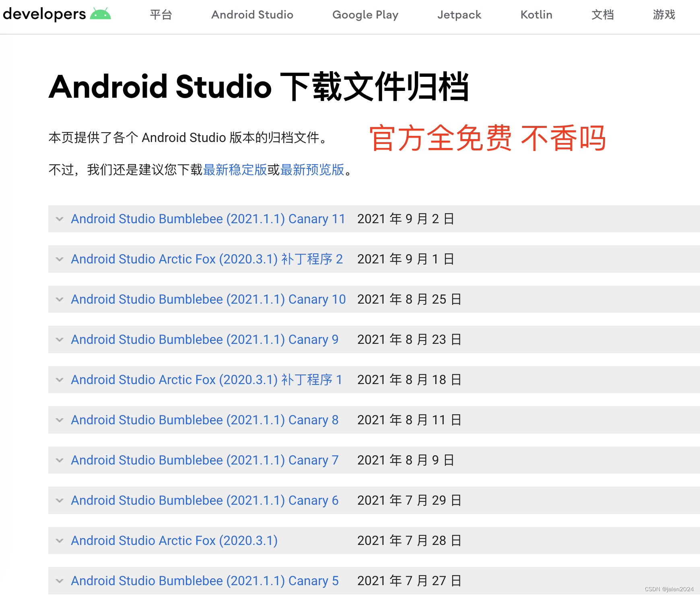700x596 pixels.
Task: Click the heading Android Studio 下载文件归档
Action: (x=259, y=86)
